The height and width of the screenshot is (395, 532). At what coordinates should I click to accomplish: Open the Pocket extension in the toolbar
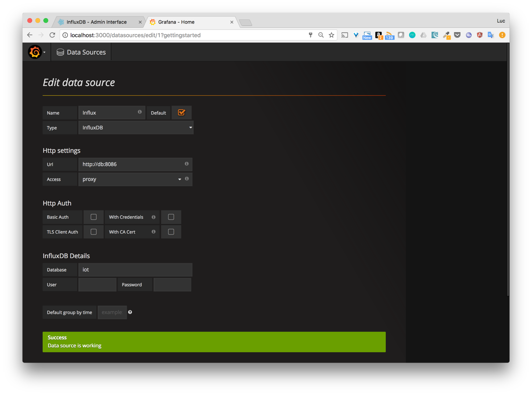pyautogui.click(x=457, y=35)
